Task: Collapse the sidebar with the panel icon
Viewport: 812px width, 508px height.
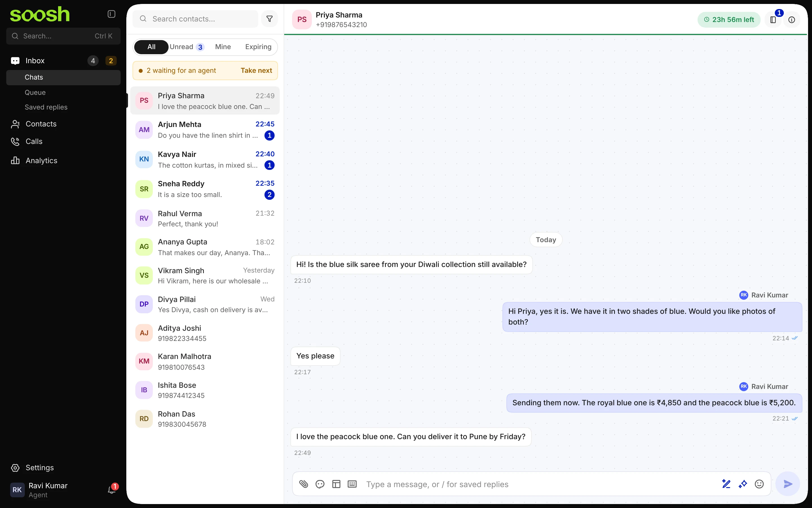Action: 111,14
